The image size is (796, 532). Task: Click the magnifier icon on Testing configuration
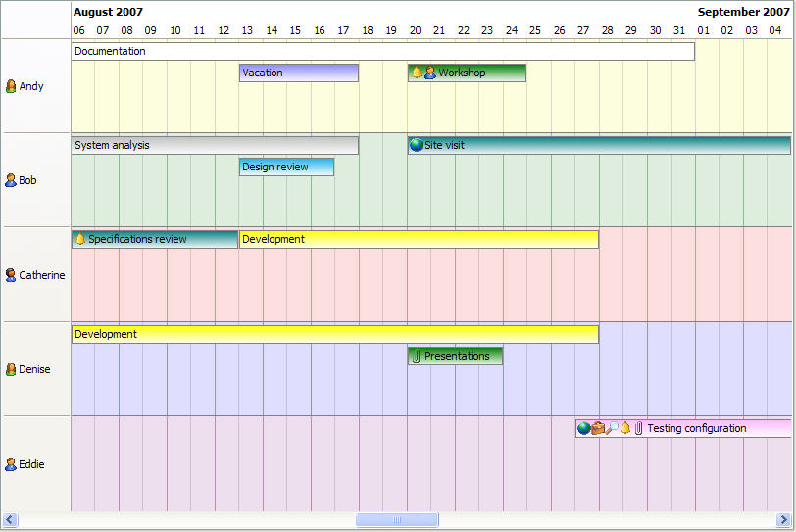click(612, 428)
